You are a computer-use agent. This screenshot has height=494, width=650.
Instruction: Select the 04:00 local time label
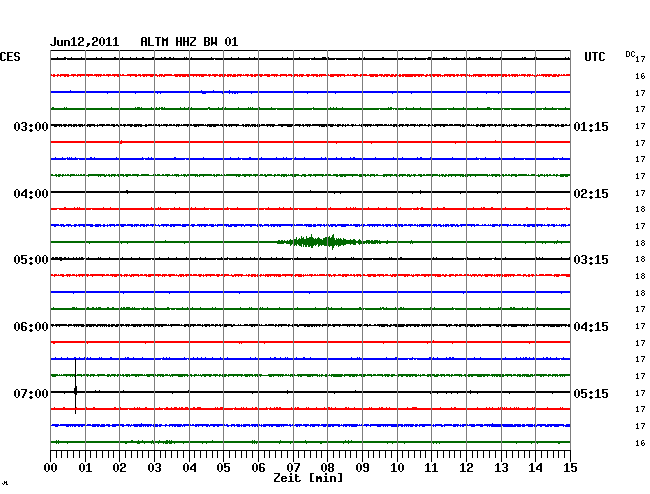31,194
